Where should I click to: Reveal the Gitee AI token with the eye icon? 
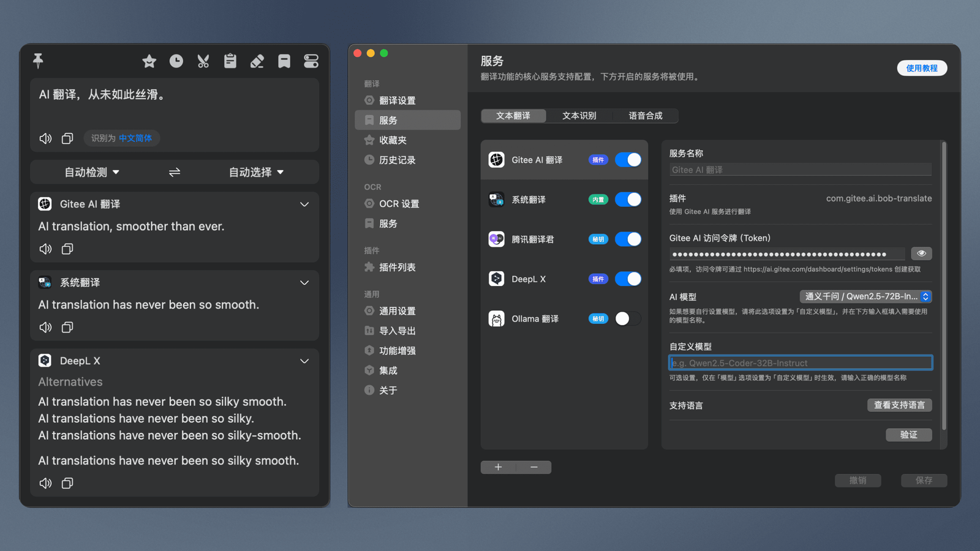pyautogui.click(x=921, y=253)
